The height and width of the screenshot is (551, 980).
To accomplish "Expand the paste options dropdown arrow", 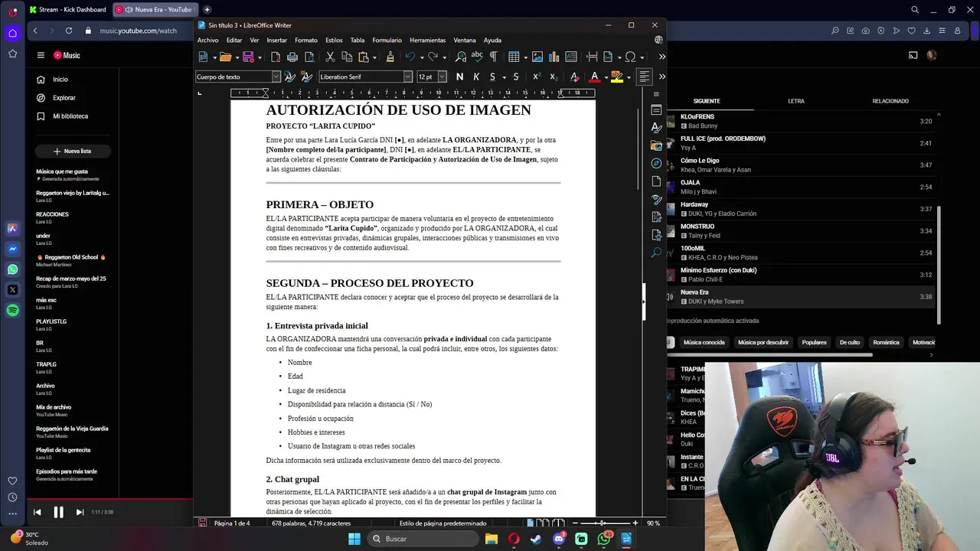I will point(374,57).
